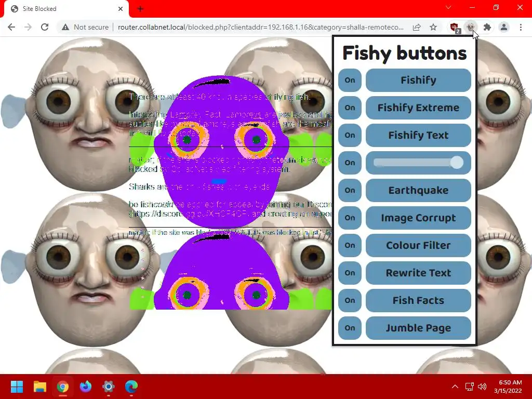Run the Fishify Text button

418,135
